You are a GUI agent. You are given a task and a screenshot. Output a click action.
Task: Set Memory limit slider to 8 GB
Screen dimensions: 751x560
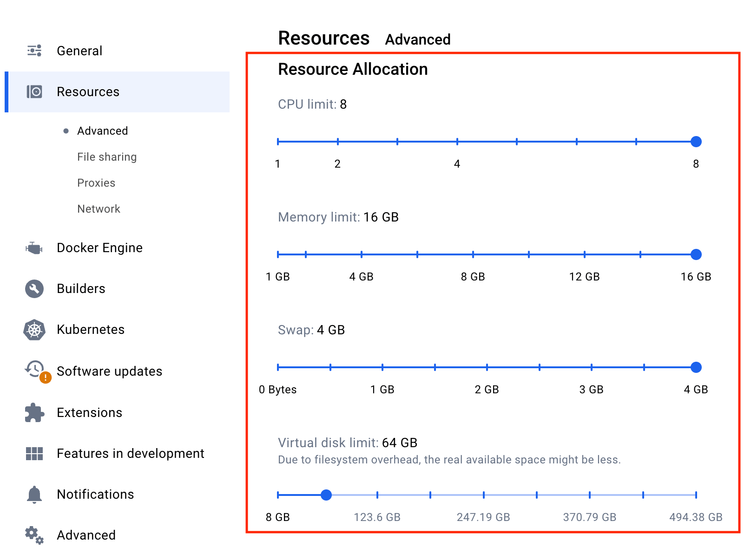coord(473,254)
